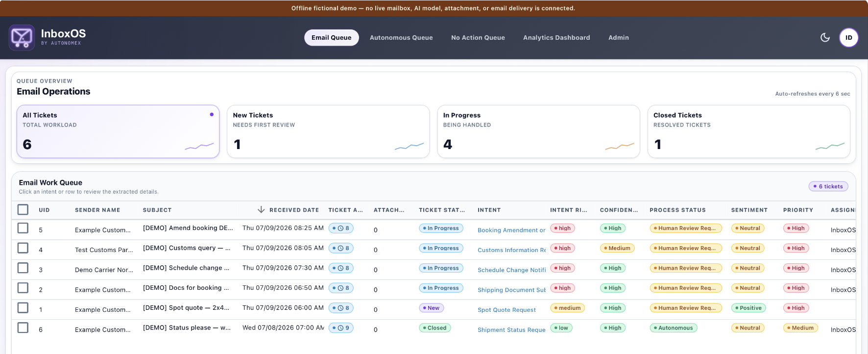
Task: Open Shipping Document intent link
Action: [x=511, y=290]
